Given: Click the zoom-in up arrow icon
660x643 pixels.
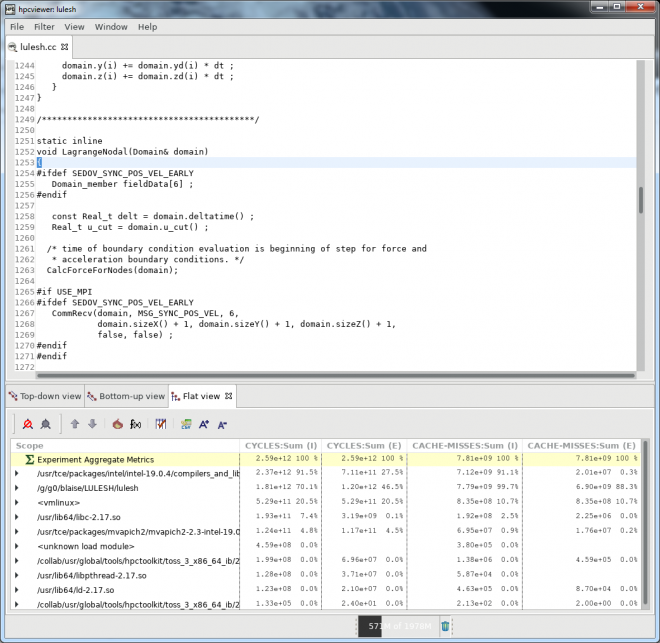Looking at the screenshot, I should click(75, 424).
